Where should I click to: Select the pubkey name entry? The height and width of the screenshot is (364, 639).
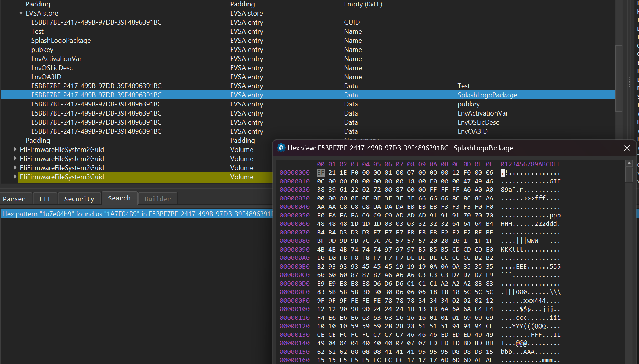pyautogui.click(x=308, y=50)
